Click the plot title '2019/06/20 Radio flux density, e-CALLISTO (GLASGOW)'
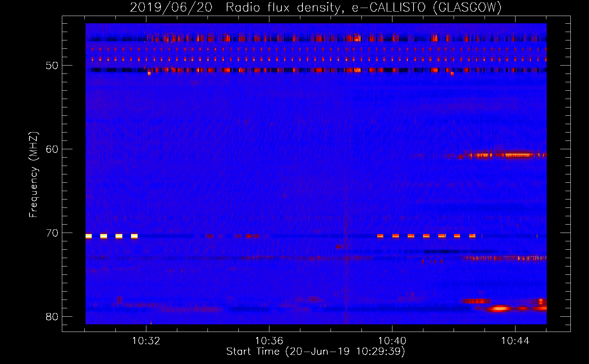Viewport: 589px width, 364px height. point(316,7)
